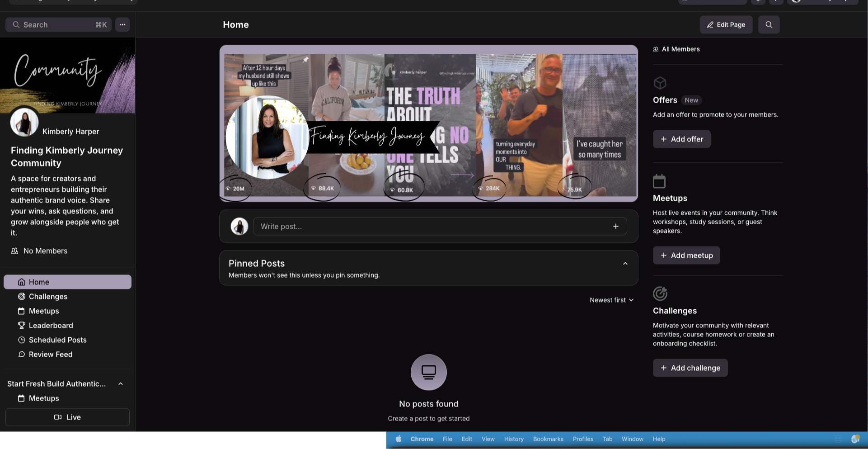
Task: Open the Review Feed page
Action: pos(67,354)
